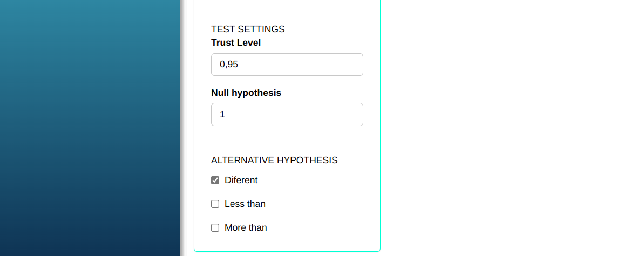This screenshot has height=256, width=644.
Task: Place cursor on the 0,95 value
Action: coord(229,65)
